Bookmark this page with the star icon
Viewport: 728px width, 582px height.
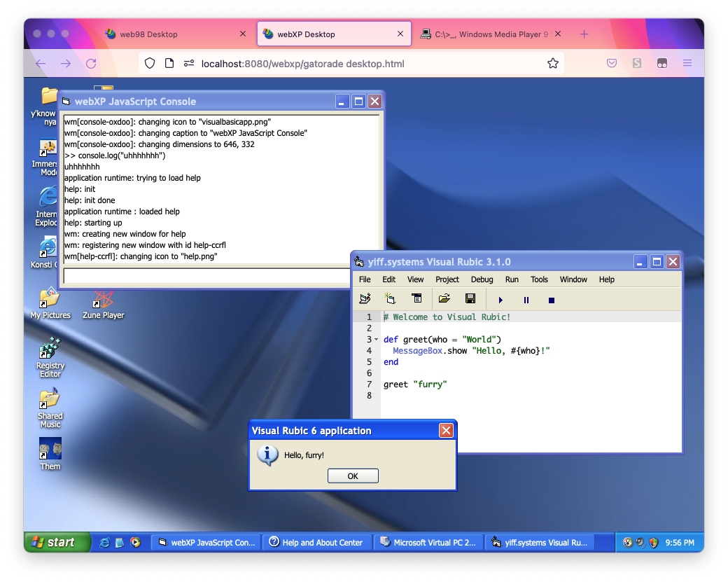click(553, 64)
